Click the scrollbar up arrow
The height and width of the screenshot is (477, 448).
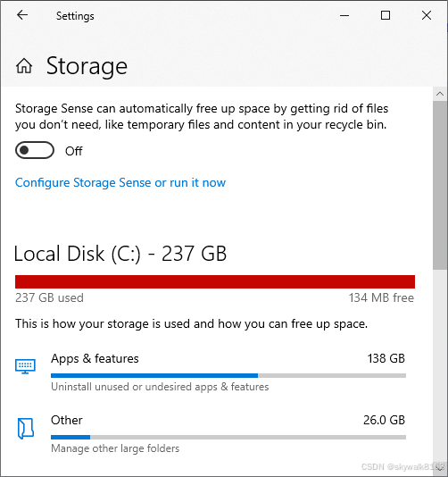point(440,94)
